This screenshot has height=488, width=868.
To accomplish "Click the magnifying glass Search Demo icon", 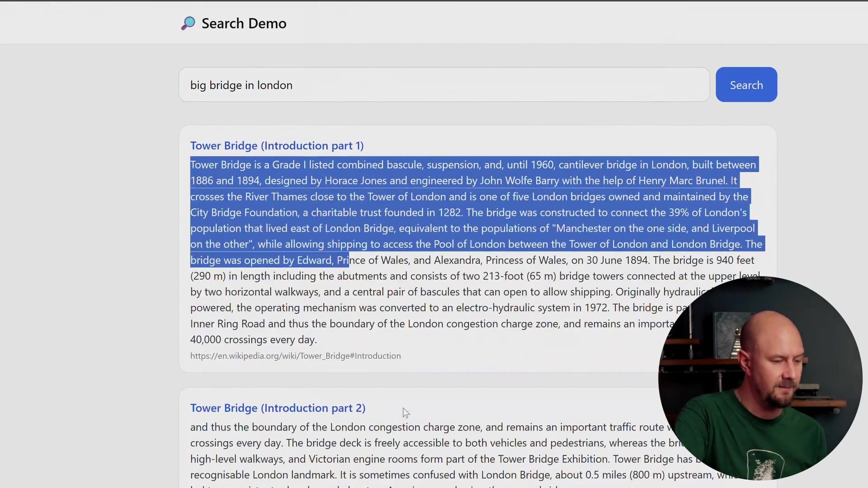I will [x=188, y=23].
